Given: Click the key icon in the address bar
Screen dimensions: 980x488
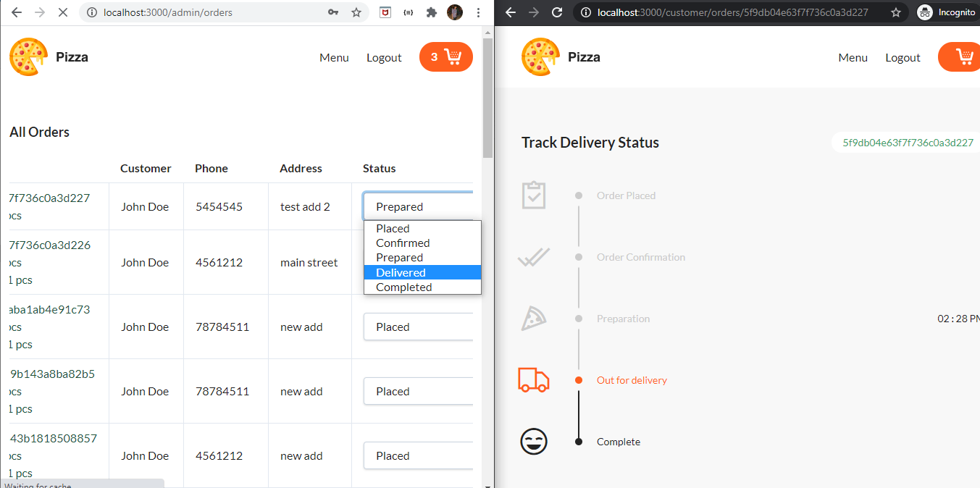Looking at the screenshot, I should (328, 12).
